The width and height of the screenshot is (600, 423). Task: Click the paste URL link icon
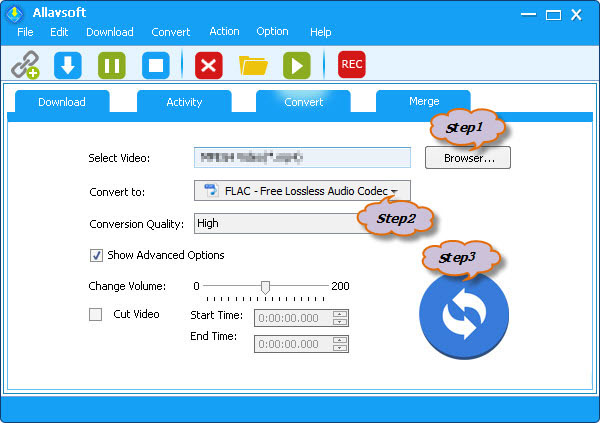pyautogui.click(x=25, y=65)
